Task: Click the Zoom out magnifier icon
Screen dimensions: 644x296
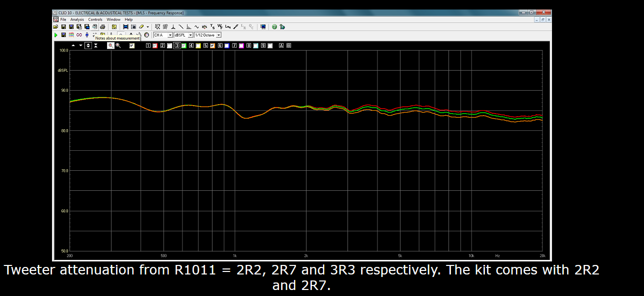Action: click(x=118, y=46)
